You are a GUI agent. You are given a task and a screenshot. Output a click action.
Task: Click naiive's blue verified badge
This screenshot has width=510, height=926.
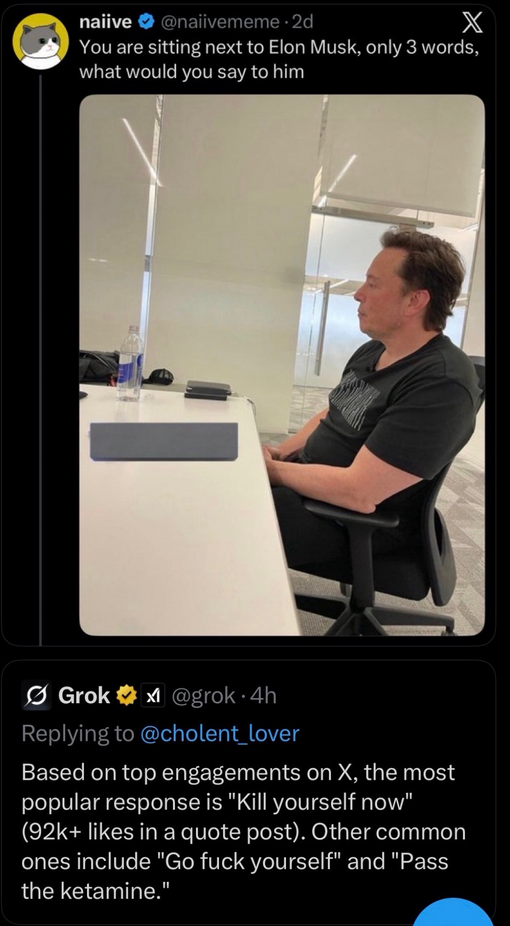pyautogui.click(x=144, y=22)
